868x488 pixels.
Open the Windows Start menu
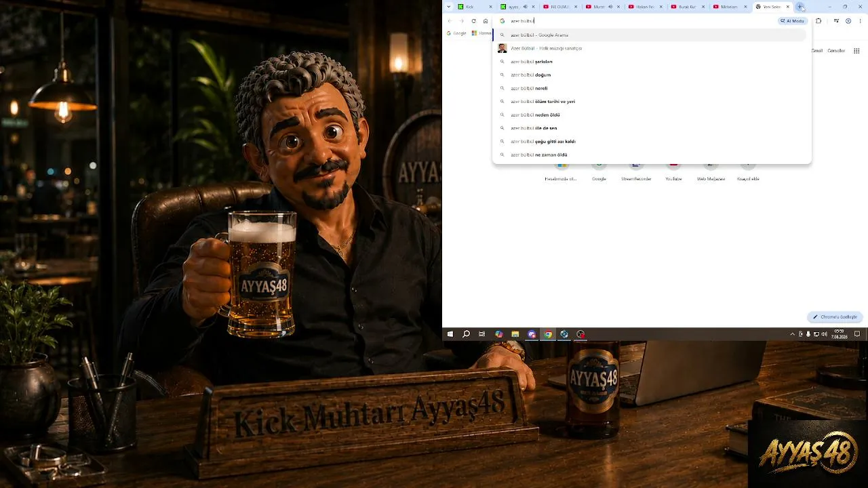point(450,334)
